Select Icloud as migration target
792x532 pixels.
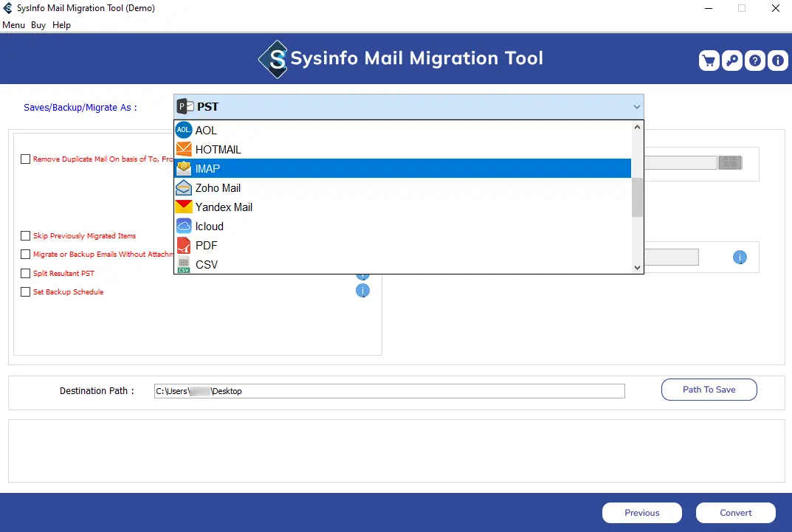(402, 226)
